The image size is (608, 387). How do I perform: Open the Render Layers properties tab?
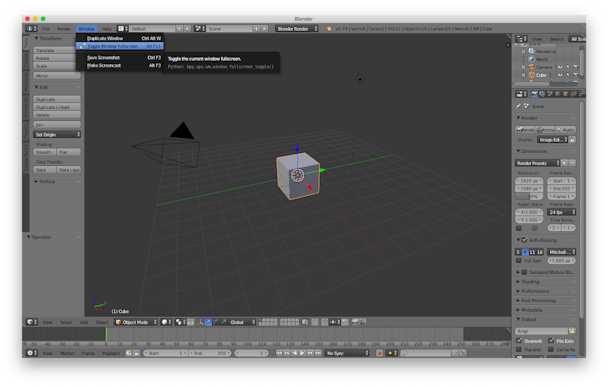(x=542, y=94)
